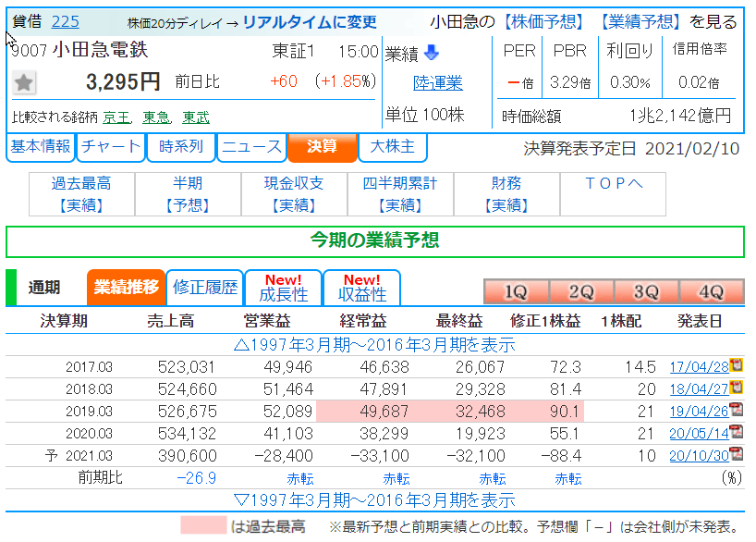Image resolution: width=756 pixels, height=542 pixels.
Task: Click the 利回り value 0.30%
Action: [x=630, y=82]
